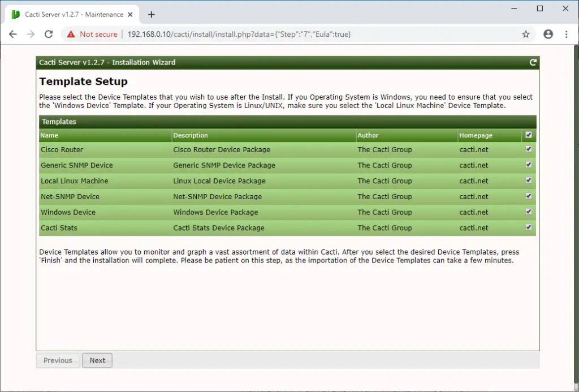Click the refresh icon in the Installation Wizard header
The width and height of the screenshot is (579, 392).
point(532,62)
